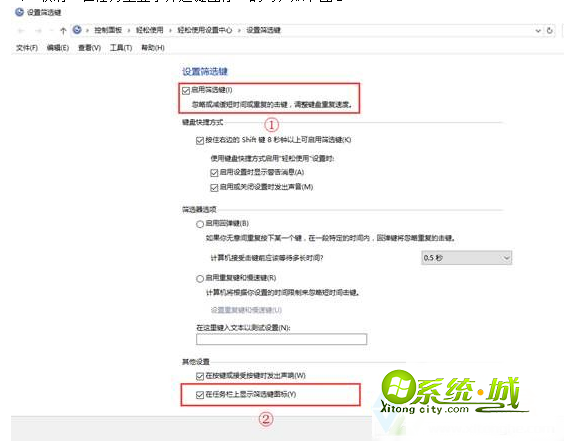The width and height of the screenshot is (564, 441).
Task: Click the 控制面板 breadcrumb
Action: (x=108, y=30)
